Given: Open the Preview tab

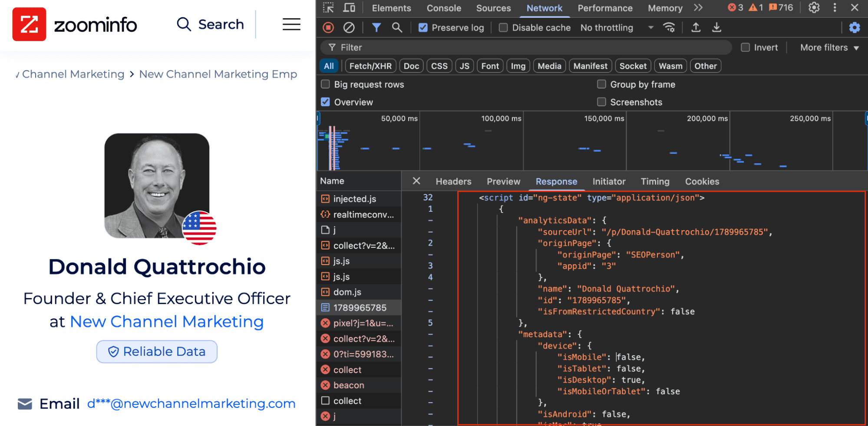Looking at the screenshot, I should click(503, 181).
